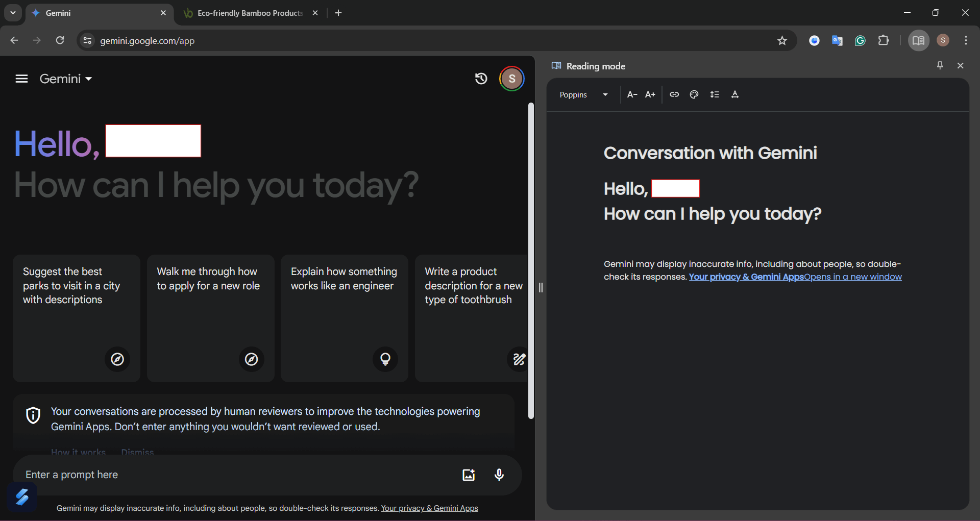980x521 pixels.
Task: Open Gemini recent activity history icon
Action: click(x=481, y=79)
